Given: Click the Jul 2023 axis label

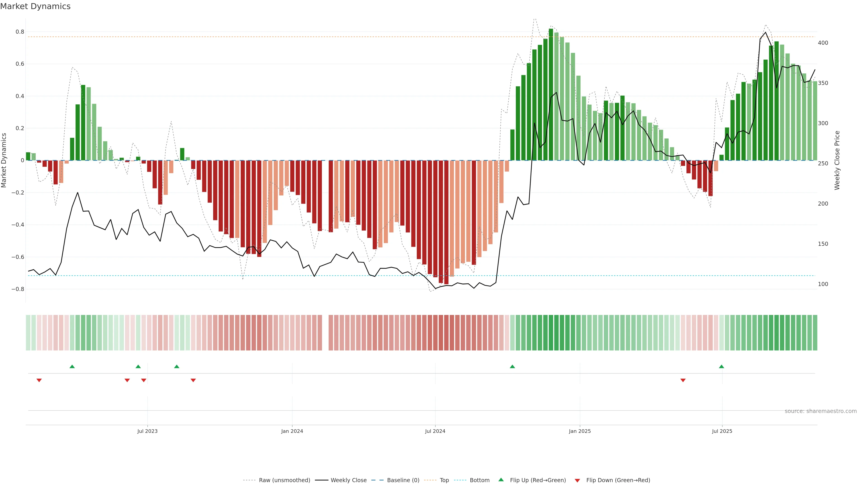Looking at the screenshot, I should pyautogui.click(x=147, y=431).
